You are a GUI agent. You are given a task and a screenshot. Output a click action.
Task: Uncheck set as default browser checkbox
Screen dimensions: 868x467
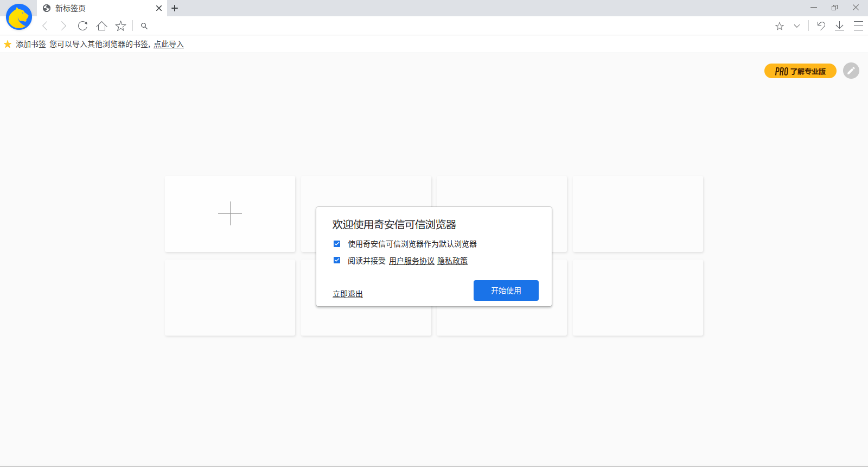[337, 244]
